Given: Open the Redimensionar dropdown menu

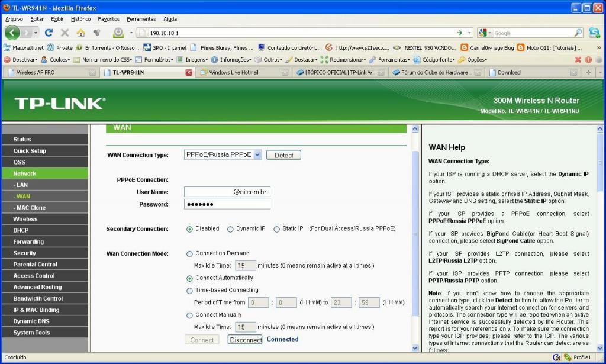Looking at the screenshot, I should click(343, 60).
